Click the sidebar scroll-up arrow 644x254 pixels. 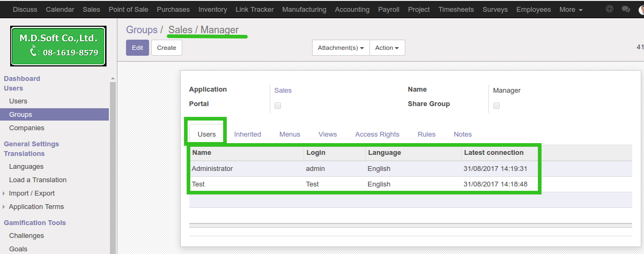coord(113,79)
